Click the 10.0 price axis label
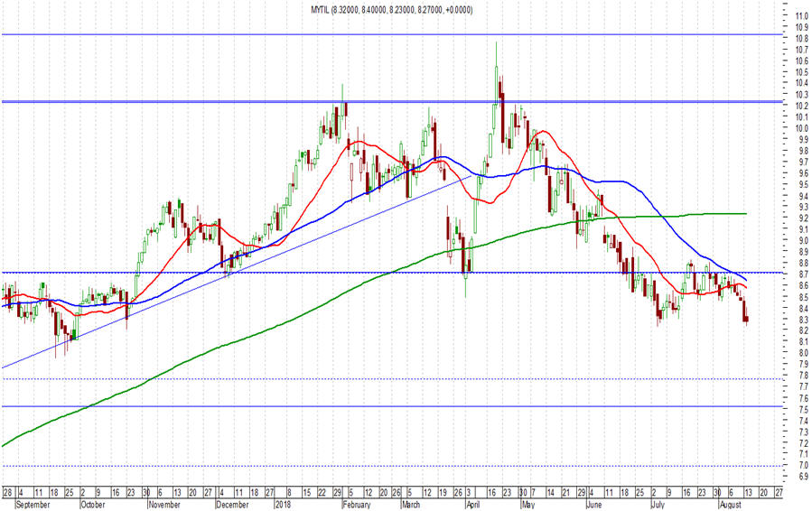 coord(802,128)
